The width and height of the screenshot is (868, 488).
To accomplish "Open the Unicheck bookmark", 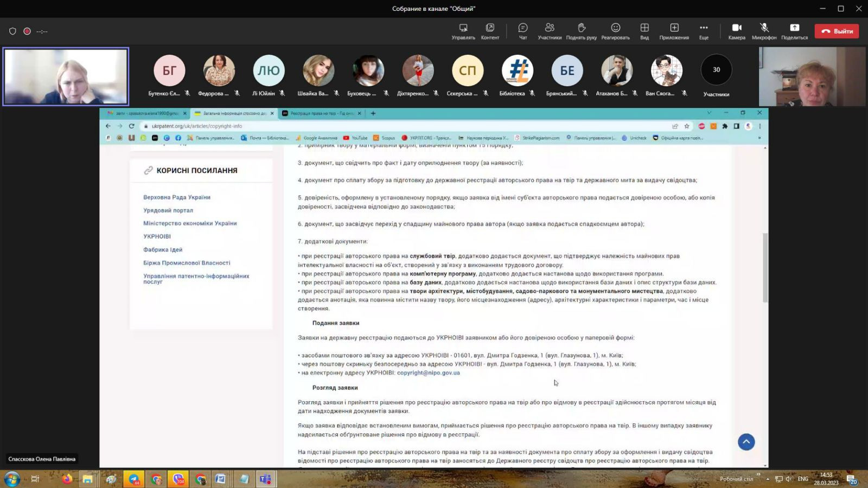I will tap(634, 138).
